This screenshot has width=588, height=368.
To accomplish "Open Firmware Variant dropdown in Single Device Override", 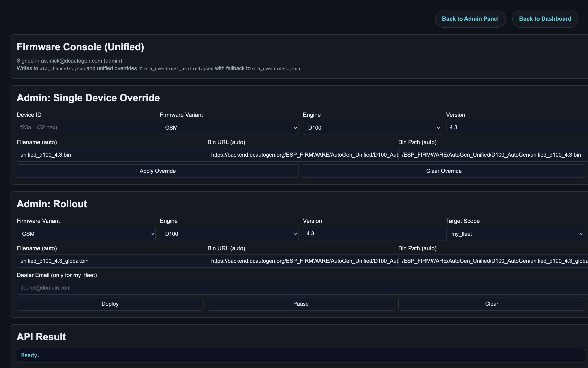I will [x=229, y=128].
